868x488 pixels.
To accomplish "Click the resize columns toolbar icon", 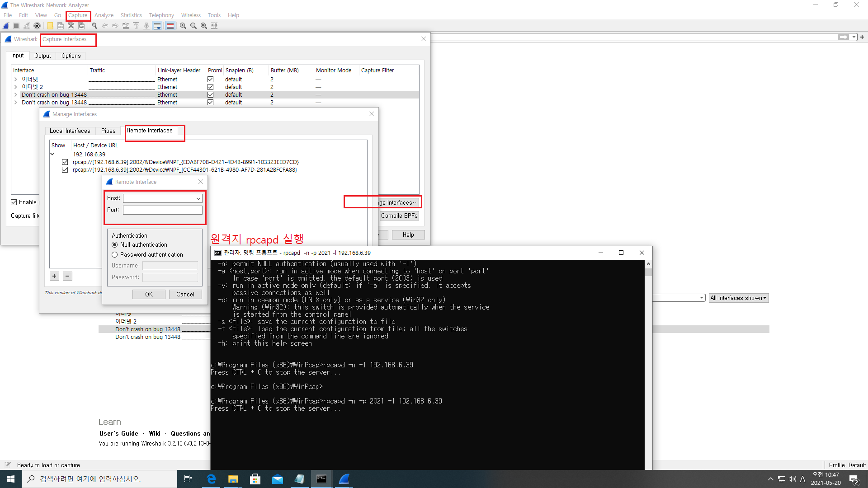I will tap(214, 26).
